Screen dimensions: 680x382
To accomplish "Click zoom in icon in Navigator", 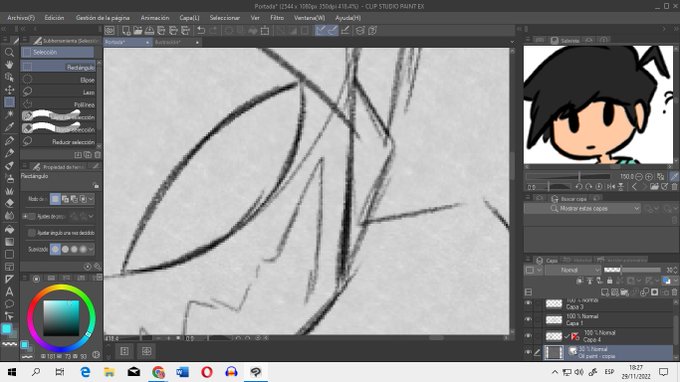I will point(649,176).
